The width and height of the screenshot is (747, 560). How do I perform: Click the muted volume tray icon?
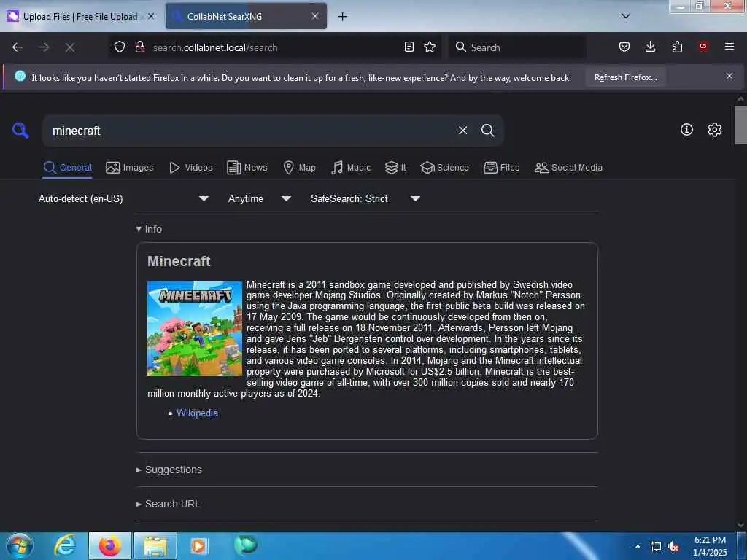coord(673,547)
